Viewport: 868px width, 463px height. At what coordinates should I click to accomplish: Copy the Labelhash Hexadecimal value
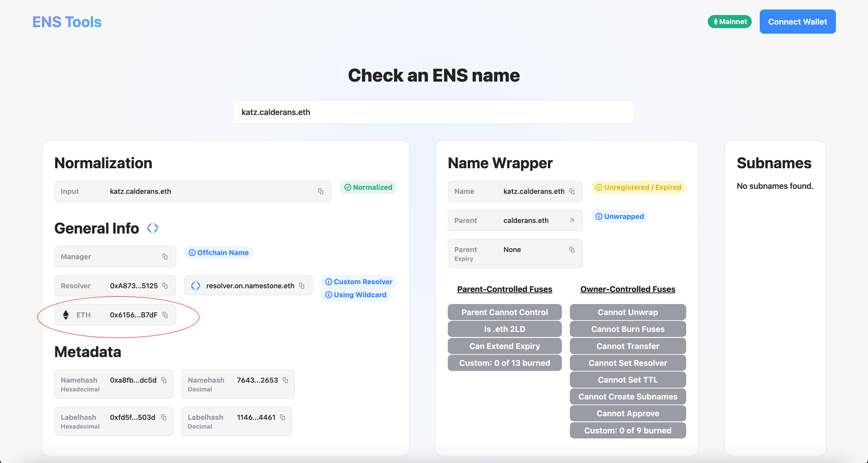pyautogui.click(x=164, y=417)
